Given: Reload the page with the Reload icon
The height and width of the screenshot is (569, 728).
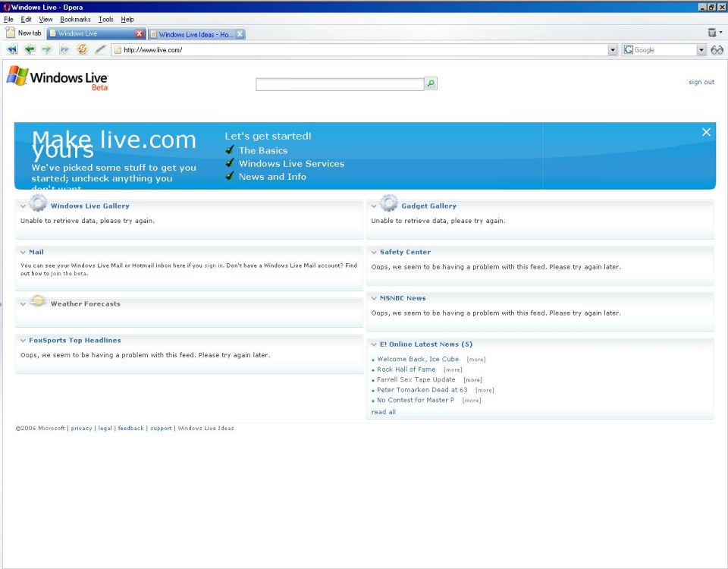Looking at the screenshot, I should [x=82, y=49].
